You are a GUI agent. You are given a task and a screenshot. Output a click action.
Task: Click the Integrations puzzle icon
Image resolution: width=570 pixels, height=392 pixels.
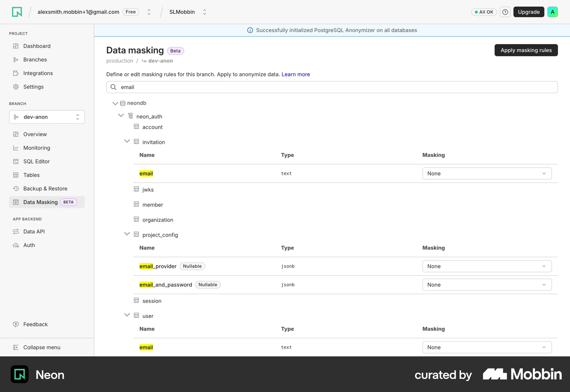(x=16, y=73)
